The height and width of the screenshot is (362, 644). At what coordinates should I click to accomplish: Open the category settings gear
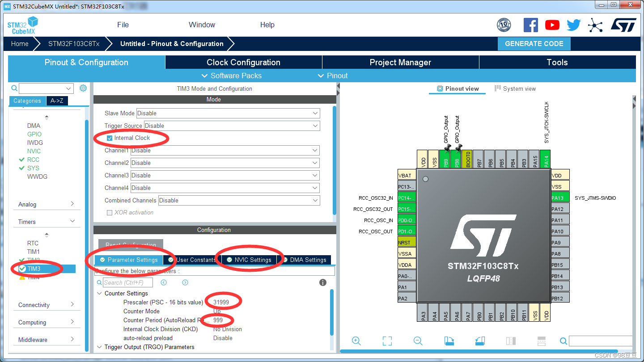83,88
